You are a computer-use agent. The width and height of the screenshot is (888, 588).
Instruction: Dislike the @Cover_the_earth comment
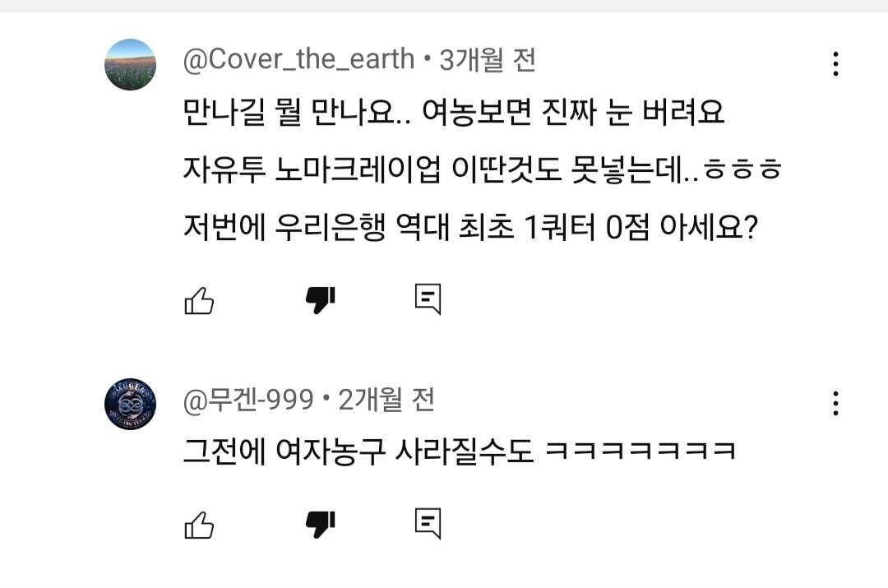(x=321, y=299)
